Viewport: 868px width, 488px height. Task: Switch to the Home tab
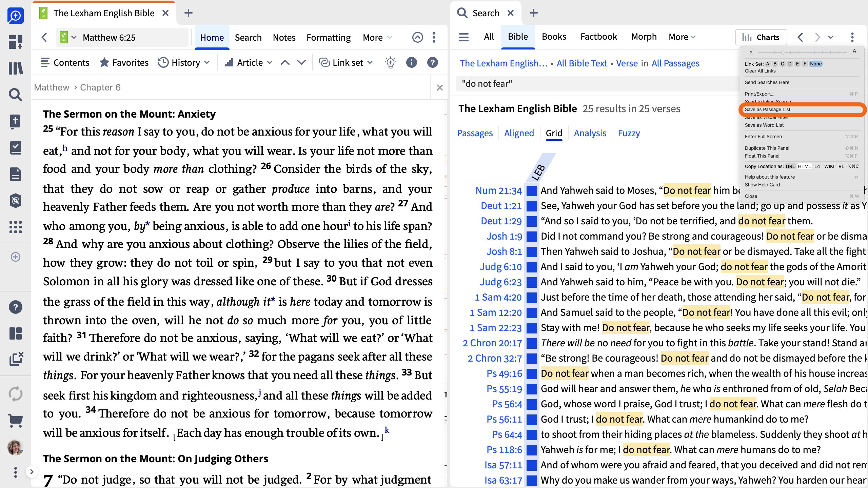212,37
